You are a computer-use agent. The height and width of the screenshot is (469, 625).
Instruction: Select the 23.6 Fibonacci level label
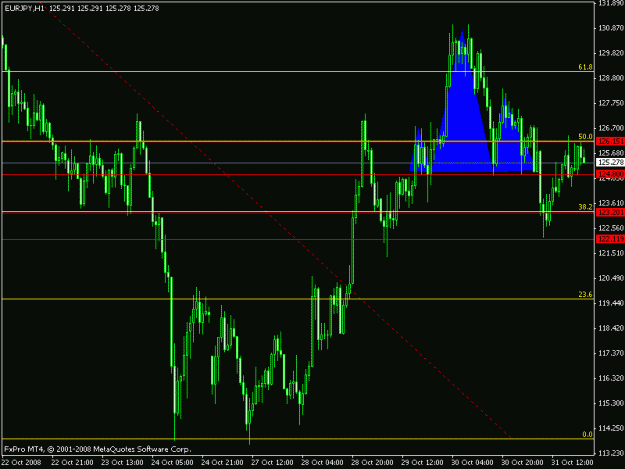point(585,294)
